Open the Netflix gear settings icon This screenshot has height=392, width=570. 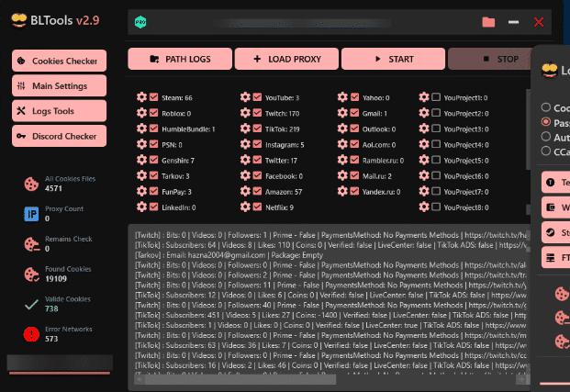245,207
